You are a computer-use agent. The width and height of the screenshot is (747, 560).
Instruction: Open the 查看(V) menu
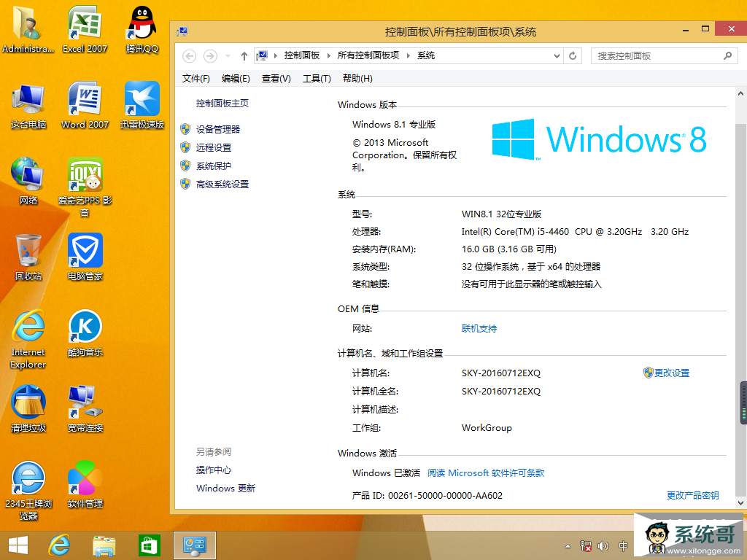[x=276, y=78]
